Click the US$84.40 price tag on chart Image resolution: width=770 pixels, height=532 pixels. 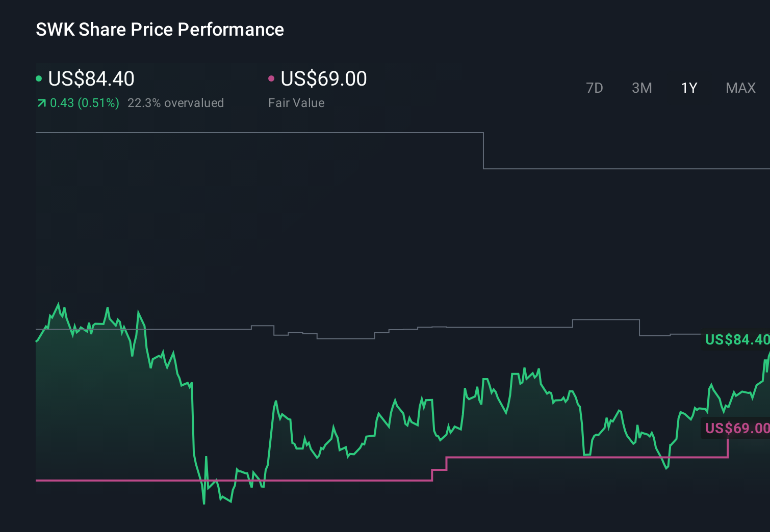pyautogui.click(x=737, y=339)
